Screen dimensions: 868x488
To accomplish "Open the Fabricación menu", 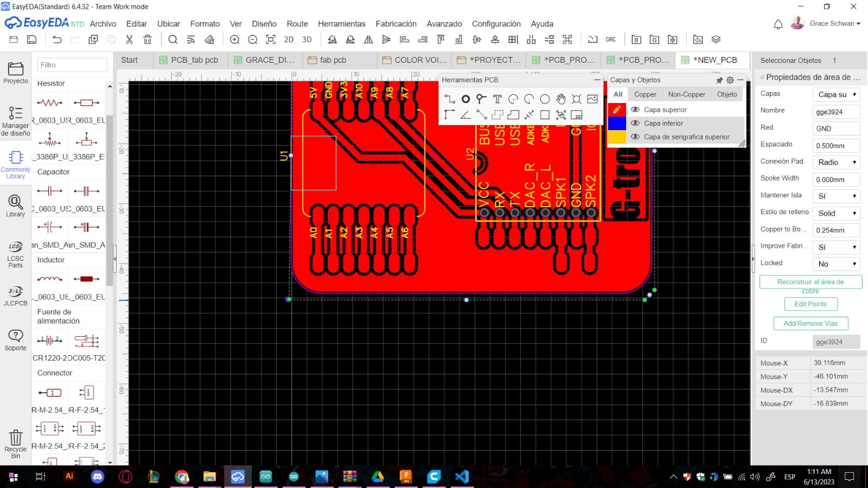I will (396, 24).
